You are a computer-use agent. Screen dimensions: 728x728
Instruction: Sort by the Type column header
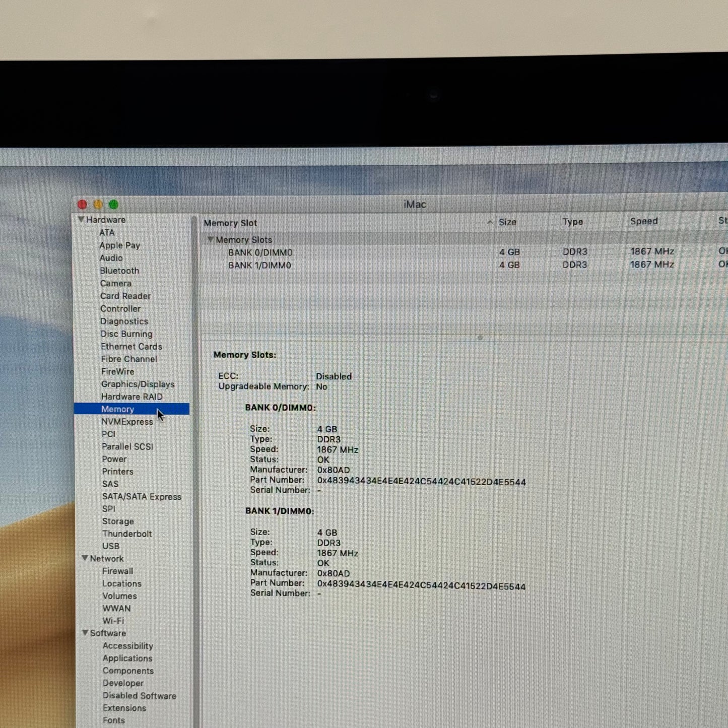pos(572,222)
